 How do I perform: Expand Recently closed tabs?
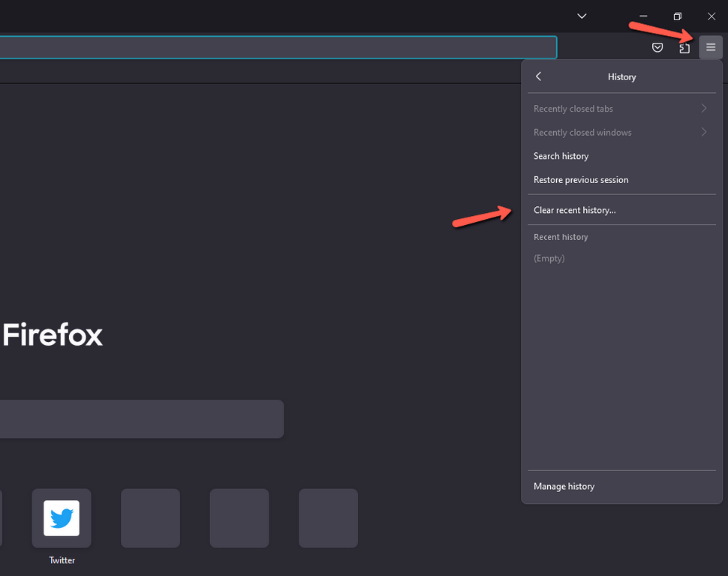(621, 108)
